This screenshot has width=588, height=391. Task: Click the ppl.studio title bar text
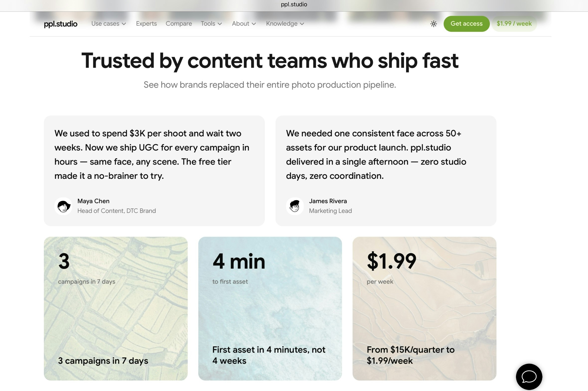[x=294, y=4]
